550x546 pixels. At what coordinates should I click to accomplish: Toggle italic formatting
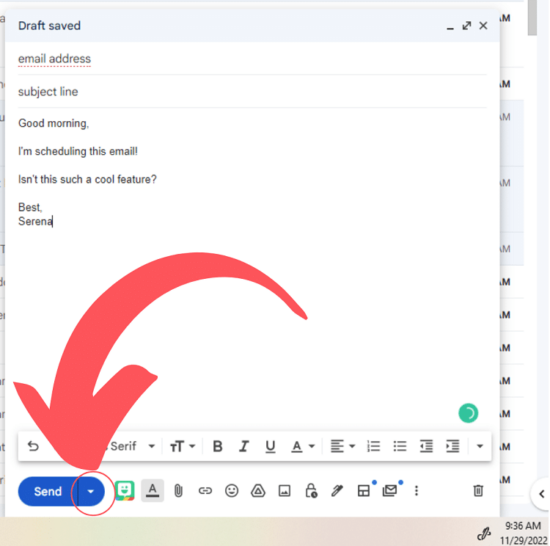[244, 446]
